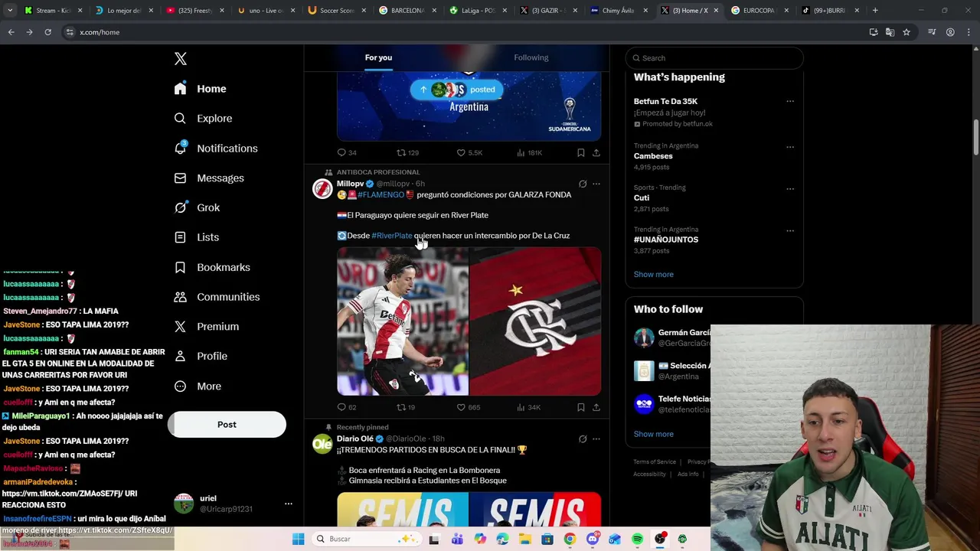
Task: Share the Millopv post
Action: coord(596,407)
